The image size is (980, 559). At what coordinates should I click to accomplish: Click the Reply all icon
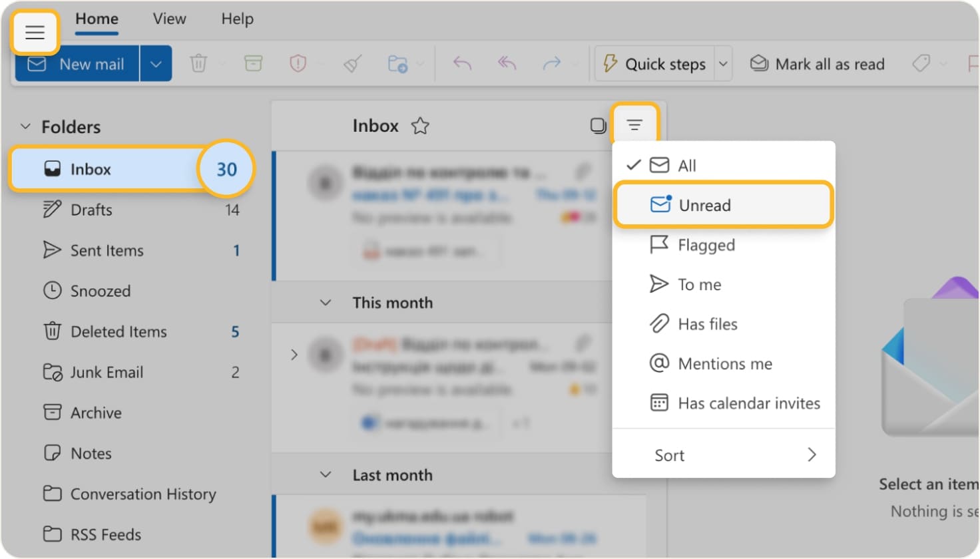coord(505,63)
